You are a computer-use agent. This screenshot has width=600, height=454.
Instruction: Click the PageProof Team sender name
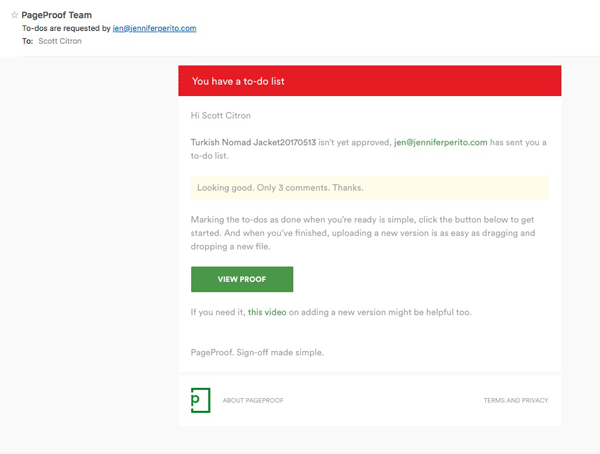[58, 15]
